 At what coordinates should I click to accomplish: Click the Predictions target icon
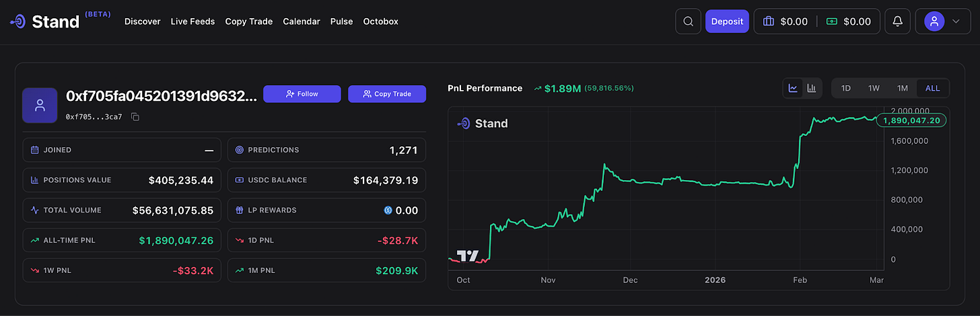[240, 150]
